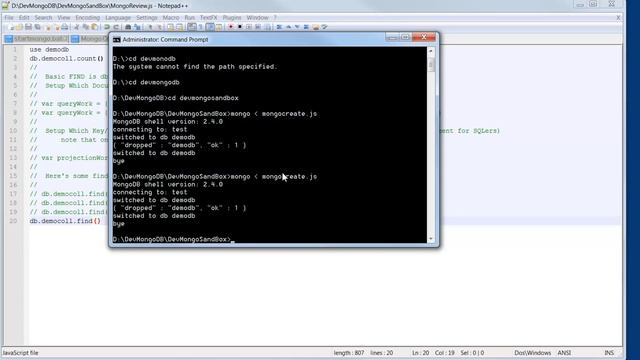Click the run macro multiple times icon
This screenshot has width=640, height=360.
pos(258,27)
